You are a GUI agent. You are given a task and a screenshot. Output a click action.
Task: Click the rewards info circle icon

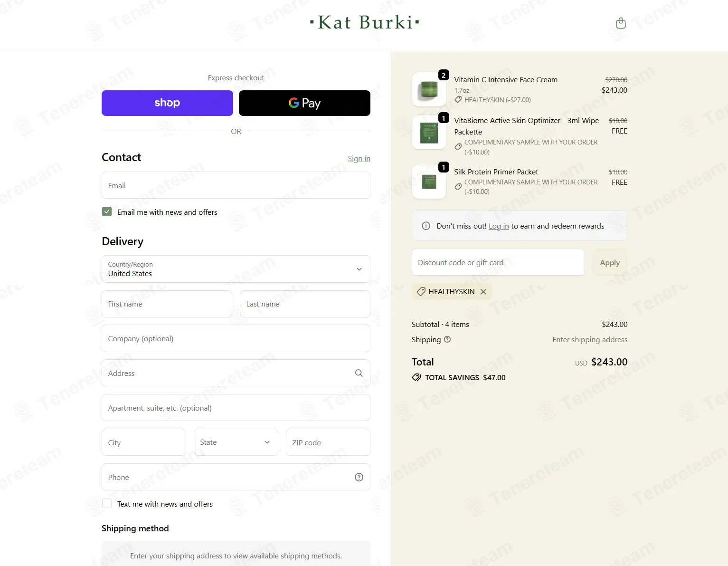(426, 226)
